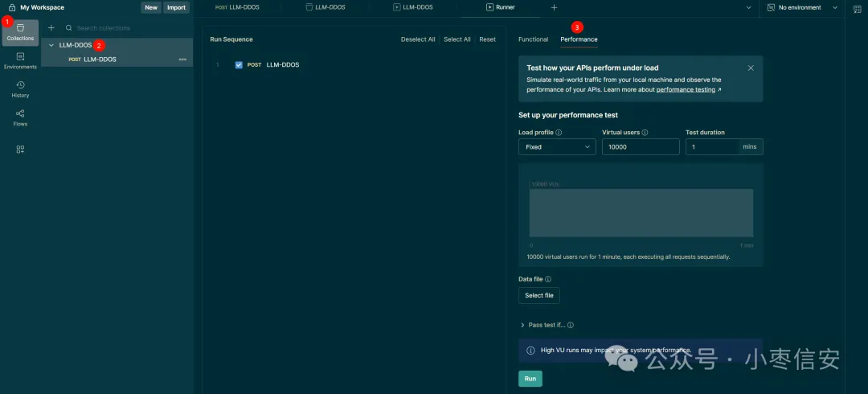Screen dimensions: 868x394
Task: Click the My Workspace lock icon
Action: click(x=12, y=8)
